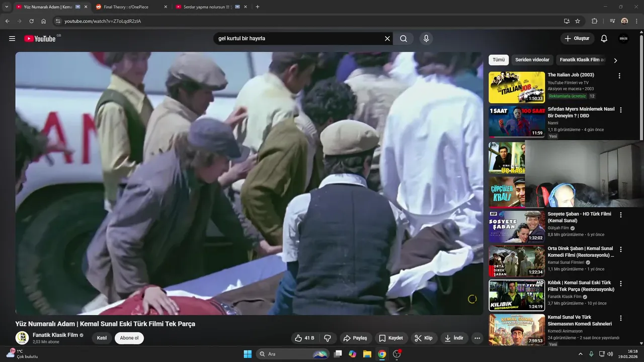Show hidden system tray icons
The height and width of the screenshot is (362, 644).
[x=581, y=354]
